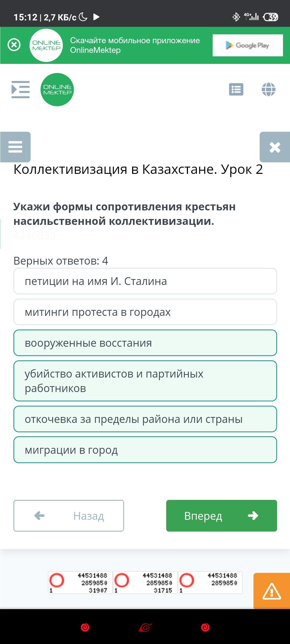Open the gray hamburger lesson menu
Image resolution: width=290 pixels, height=644 pixels.
15,147
